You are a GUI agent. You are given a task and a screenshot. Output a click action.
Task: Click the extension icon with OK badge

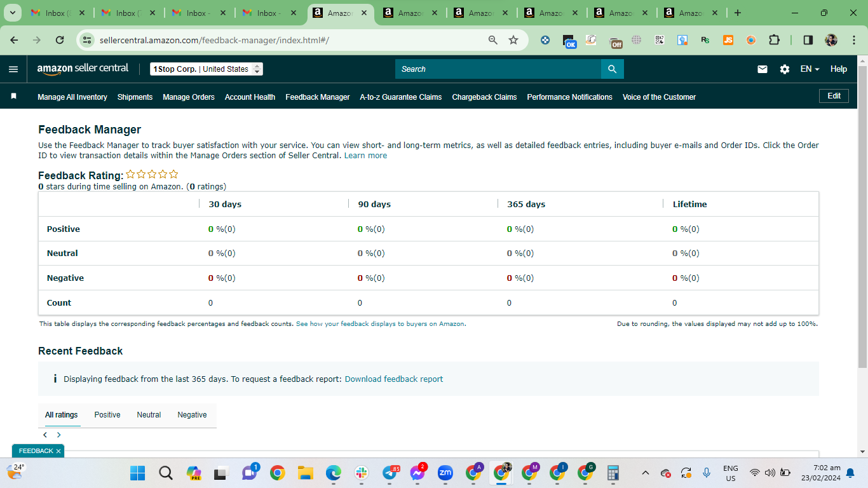(x=569, y=41)
